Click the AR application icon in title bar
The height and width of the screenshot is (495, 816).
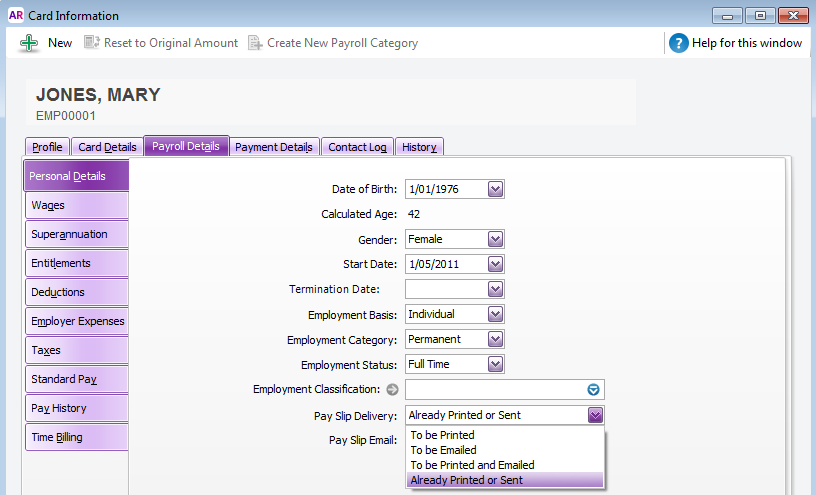coord(15,16)
